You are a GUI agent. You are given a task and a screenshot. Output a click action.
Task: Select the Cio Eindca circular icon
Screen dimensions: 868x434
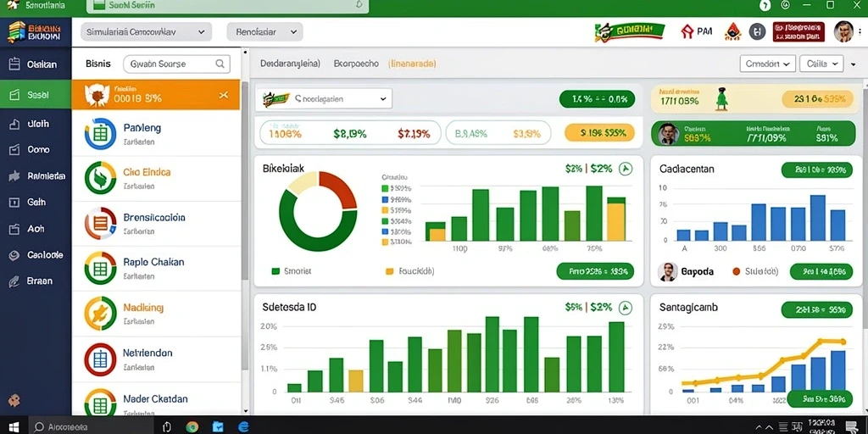click(x=100, y=178)
